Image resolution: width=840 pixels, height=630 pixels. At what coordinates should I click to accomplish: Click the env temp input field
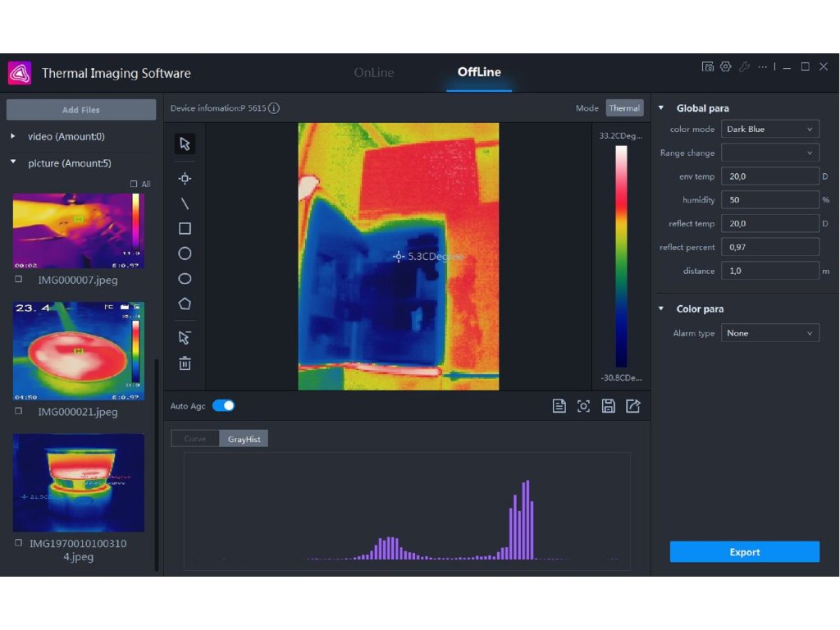pos(769,176)
